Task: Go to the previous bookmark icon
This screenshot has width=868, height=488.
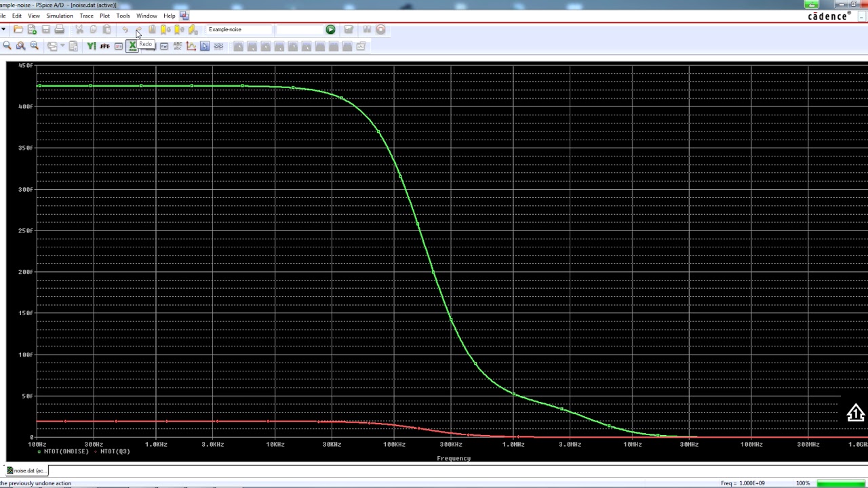Action: [x=179, y=29]
